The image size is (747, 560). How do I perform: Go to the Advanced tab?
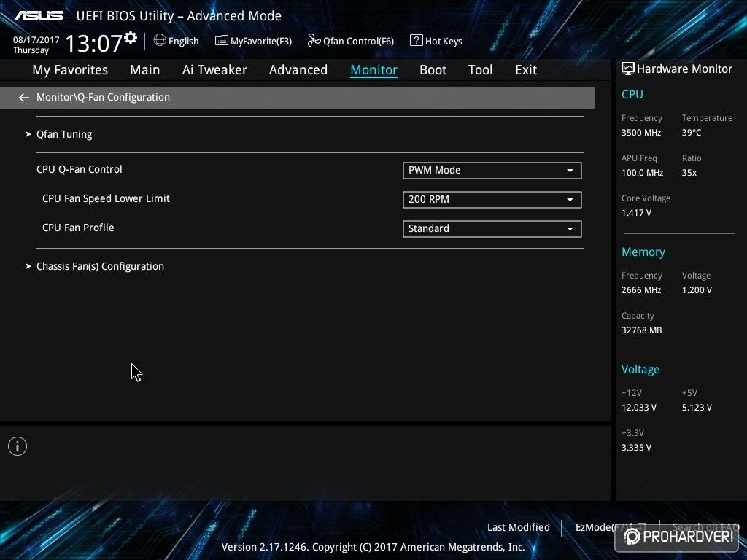point(298,70)
